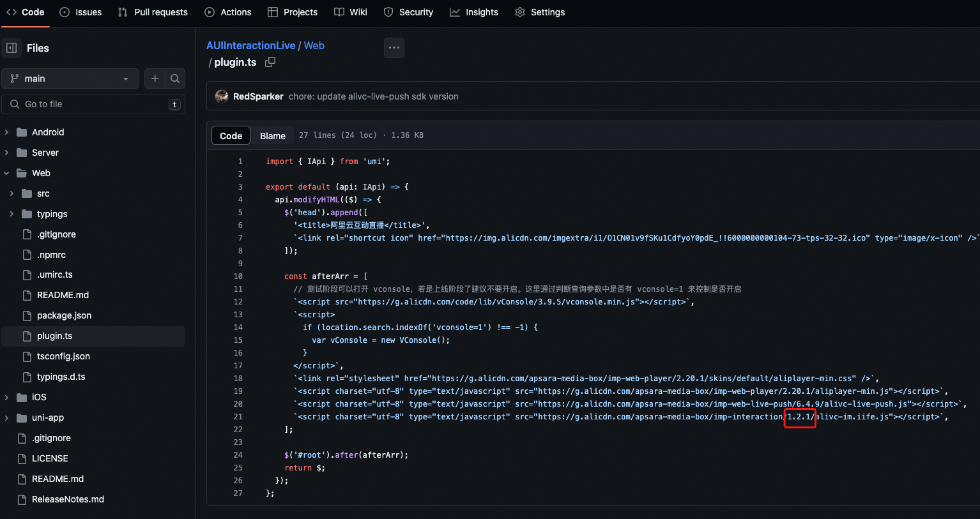This screenshot has height=519, width=980.
Task: Open the ReleaseNotes.md file
Action: coord(68,499)
